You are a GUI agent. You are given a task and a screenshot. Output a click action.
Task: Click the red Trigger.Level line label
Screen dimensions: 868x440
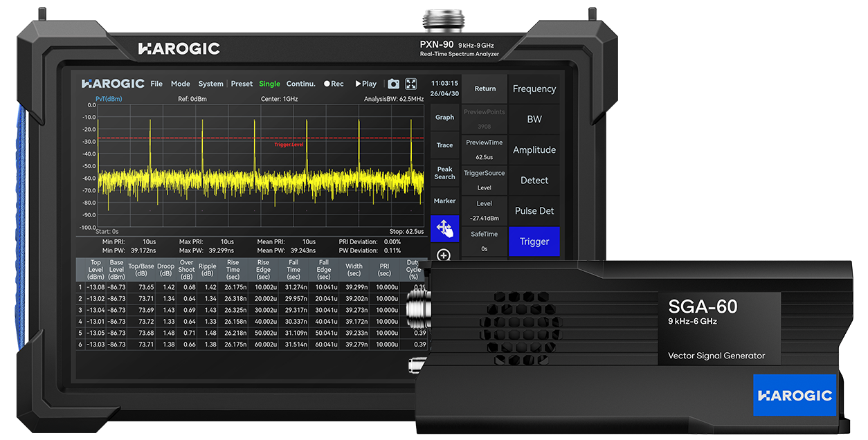click(x=289, y=145)
